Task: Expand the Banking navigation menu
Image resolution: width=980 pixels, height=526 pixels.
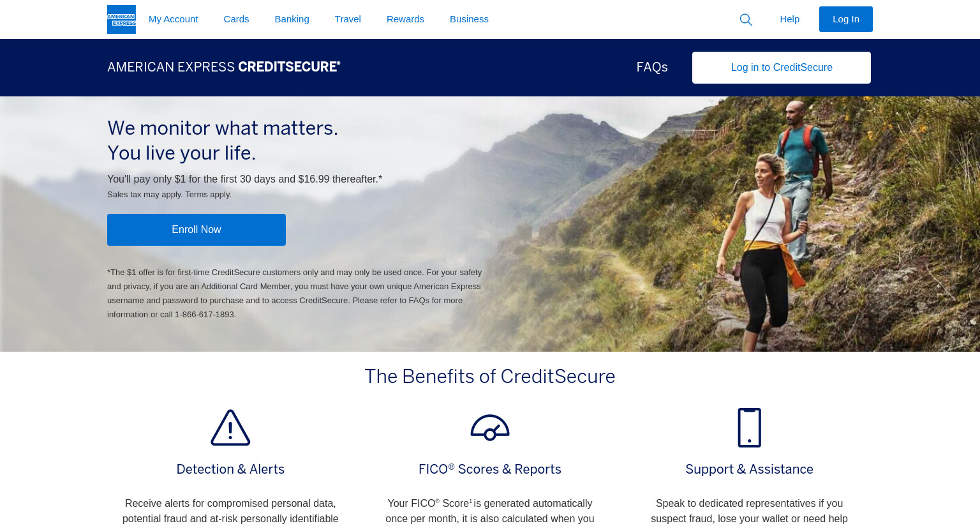Action: click(292, 19)
